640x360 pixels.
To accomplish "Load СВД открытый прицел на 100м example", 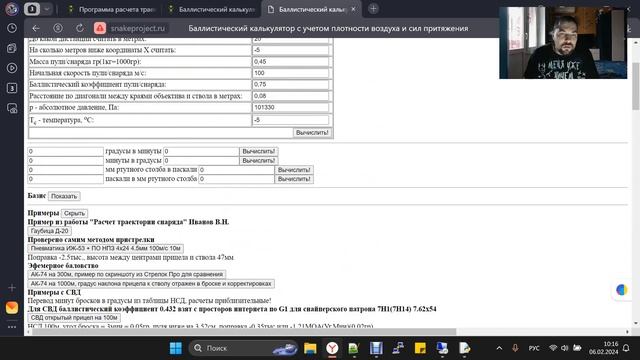I will click(x=74, y=318).
